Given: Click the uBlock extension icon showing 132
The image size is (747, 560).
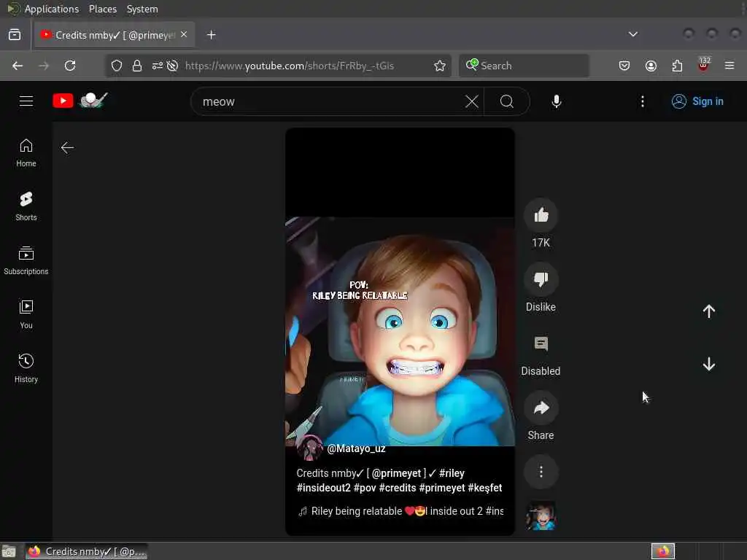Looking at the screenshot, I should 703,65.
